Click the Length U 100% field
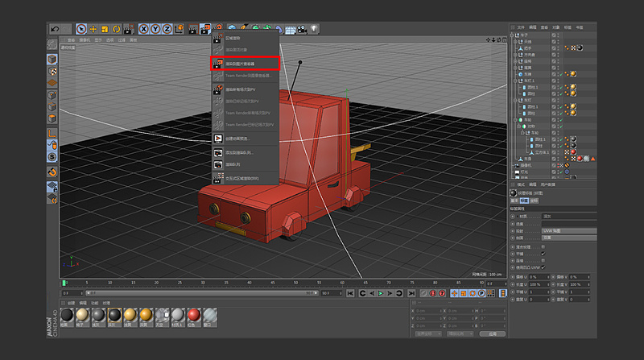Screen dimensions: 644x360 (539, 284)
